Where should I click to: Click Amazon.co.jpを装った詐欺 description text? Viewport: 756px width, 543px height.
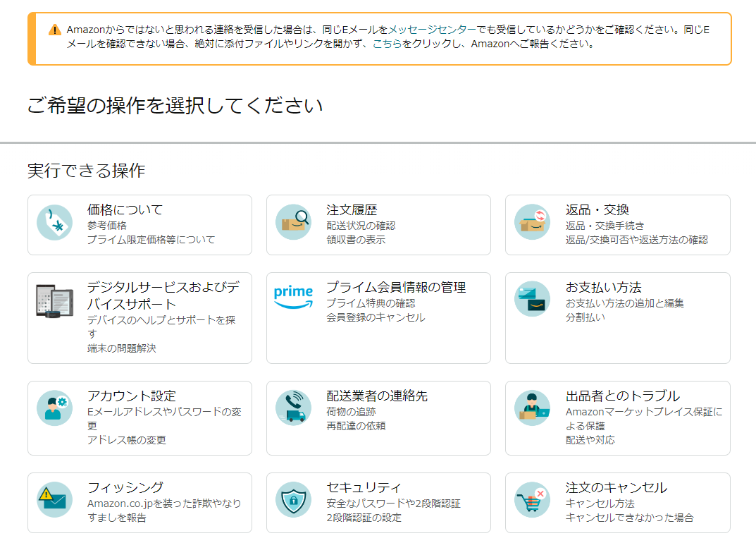coord(164,510)
